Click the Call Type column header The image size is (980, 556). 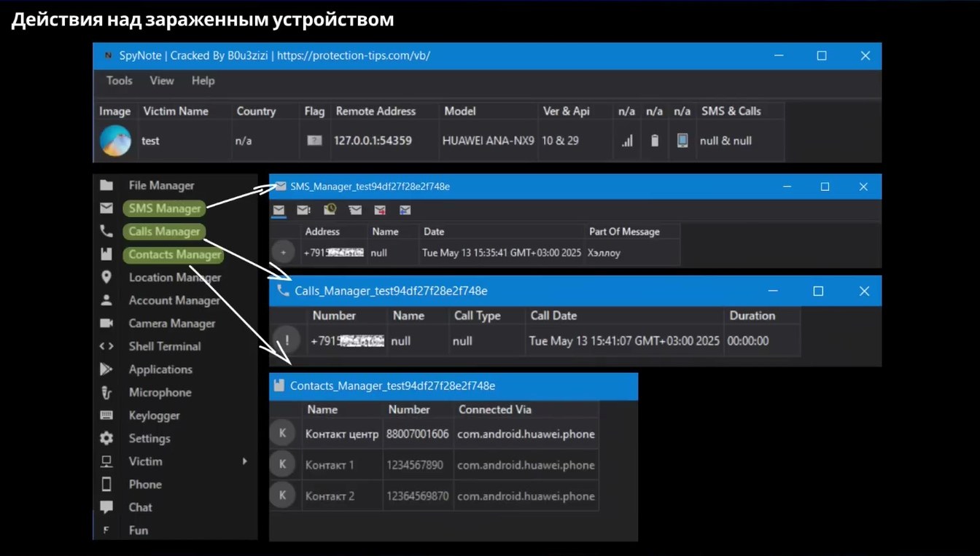(x=478, y=316)
